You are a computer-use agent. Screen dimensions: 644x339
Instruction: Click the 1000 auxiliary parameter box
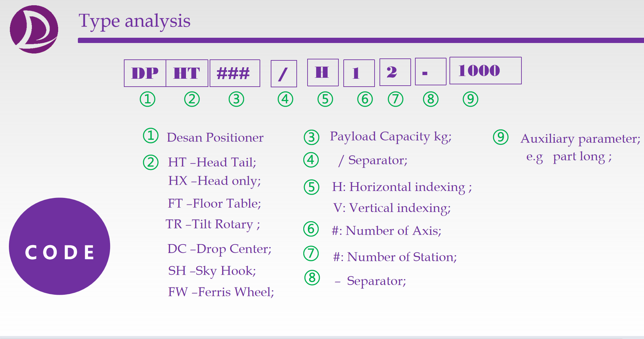485,71
